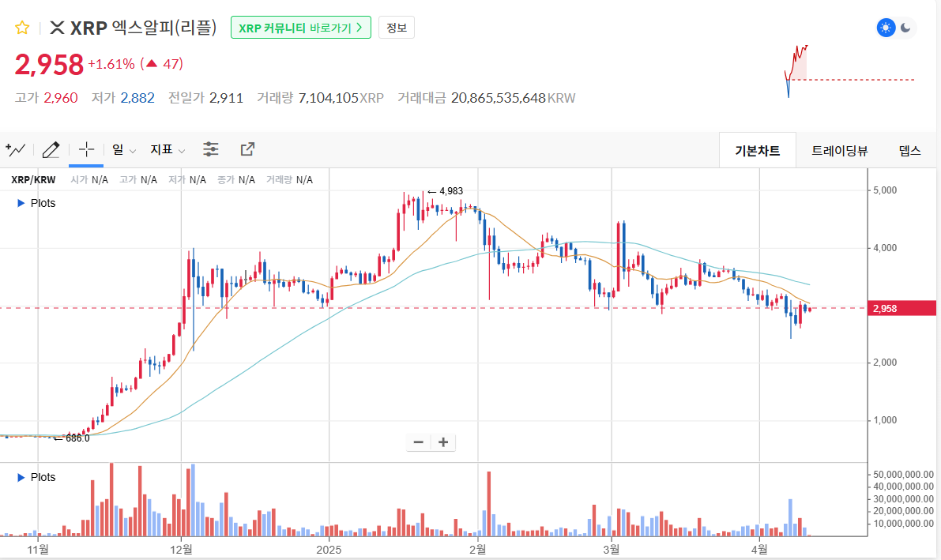Click the 3월 date axis label
The width and height of the screenshot is (941, 560).
612,549
